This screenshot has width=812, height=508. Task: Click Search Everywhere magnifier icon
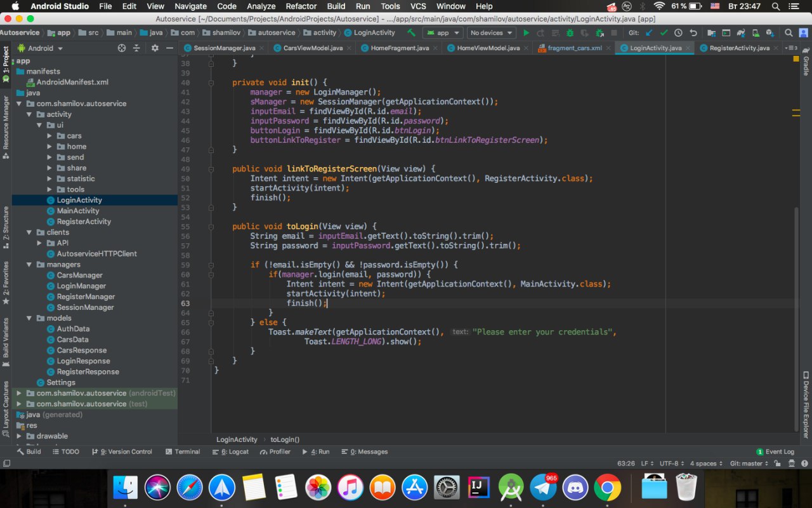pos(789,32)
